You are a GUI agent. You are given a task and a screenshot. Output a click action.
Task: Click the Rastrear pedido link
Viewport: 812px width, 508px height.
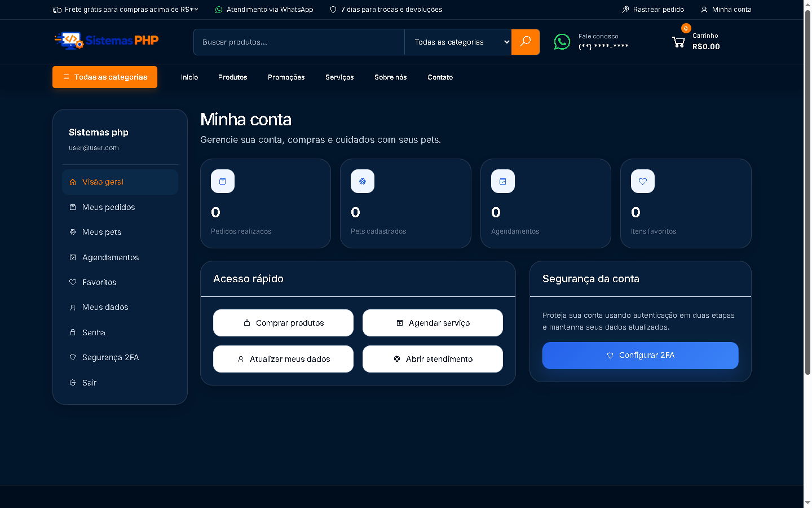click(x=653, y=10)
